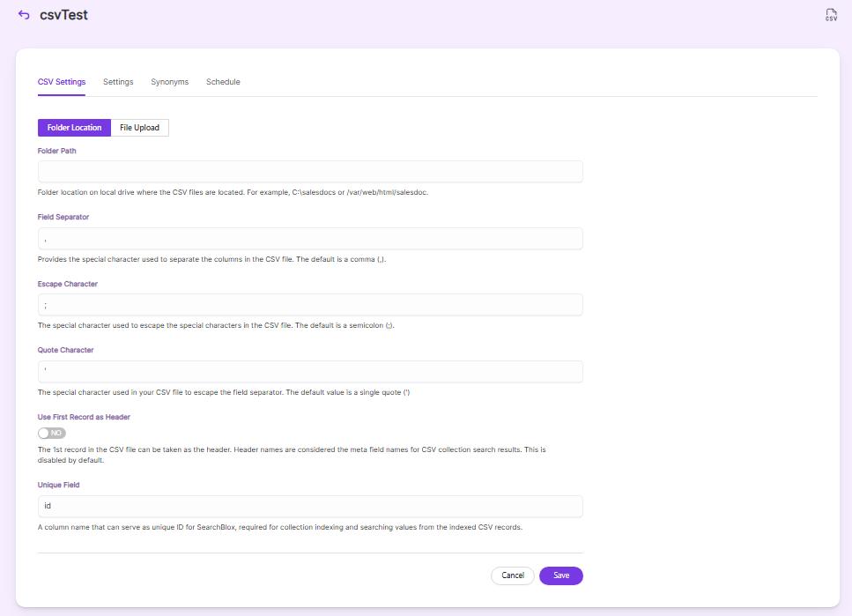This screenshot has width=852, height=616.
Task: Click the Unique Field input containing id
Action: pyautogui.click(x=310, y=506)
